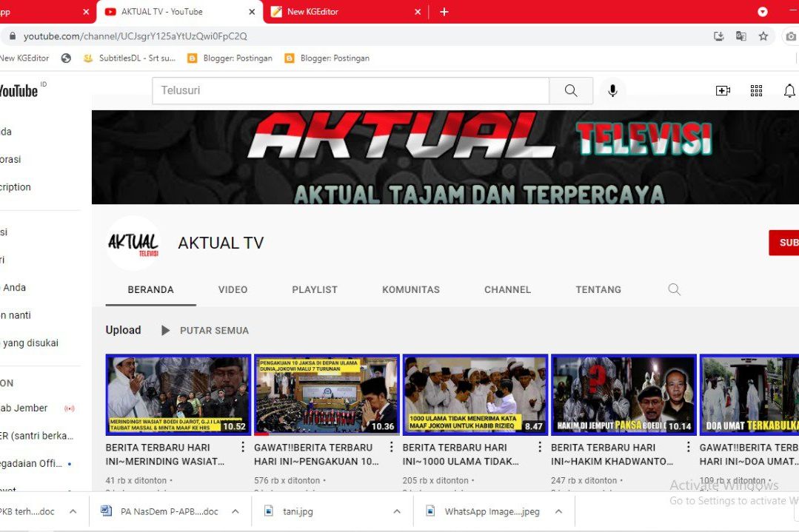Click the tab search dropdown in title bar
This screenshot has height=532, width=799.
tap(762, 12)
